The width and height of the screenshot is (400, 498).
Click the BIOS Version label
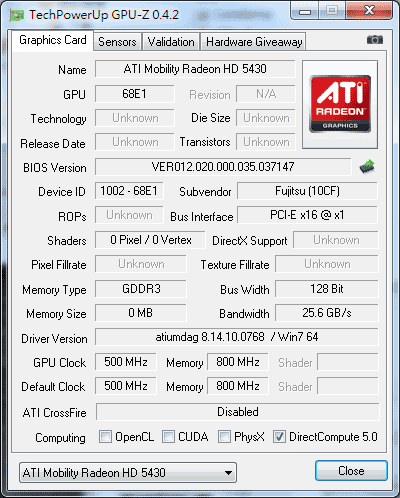(x=55, y=168)
